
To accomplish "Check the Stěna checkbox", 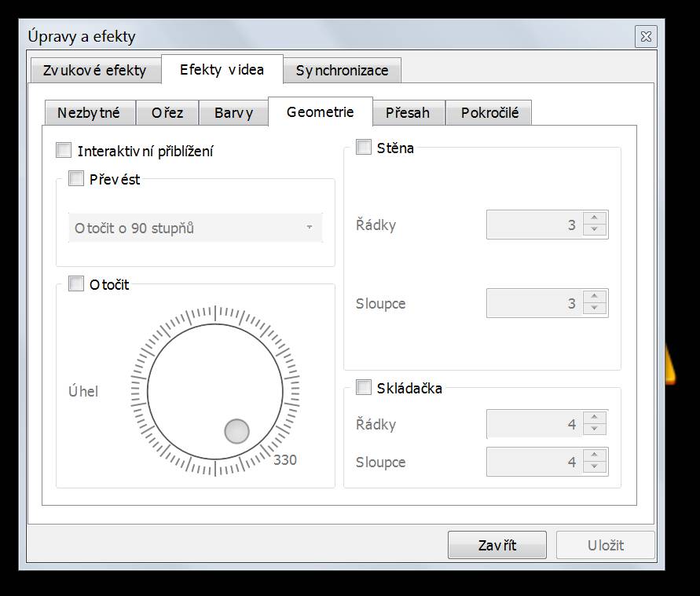I will coord(364,147).
